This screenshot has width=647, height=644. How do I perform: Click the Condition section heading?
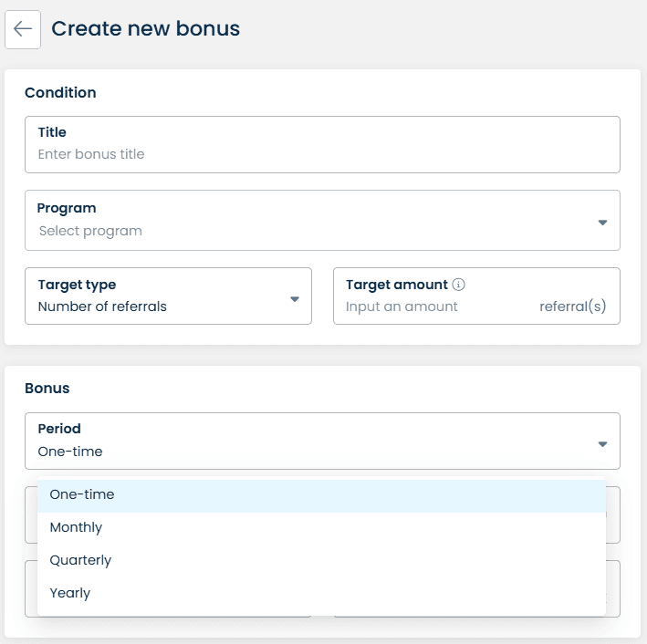pos(60,92)
